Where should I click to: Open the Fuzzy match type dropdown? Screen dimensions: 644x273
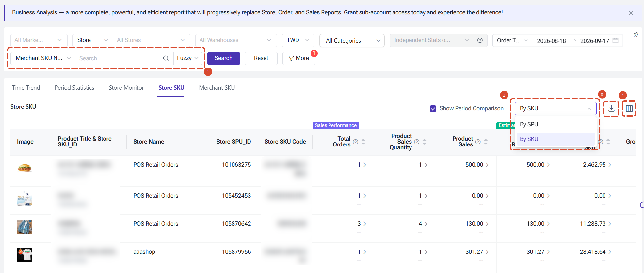click(188, 58)
